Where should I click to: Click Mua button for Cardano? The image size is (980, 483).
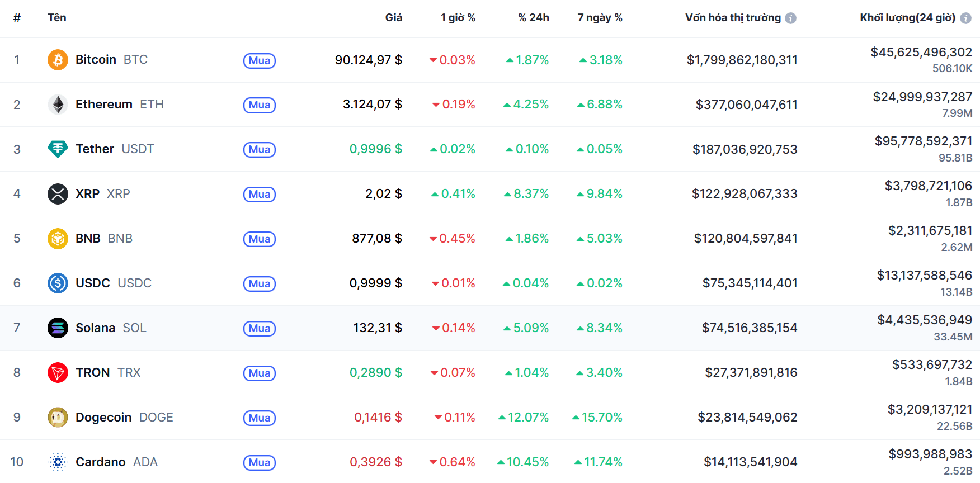tap(260, 463)
